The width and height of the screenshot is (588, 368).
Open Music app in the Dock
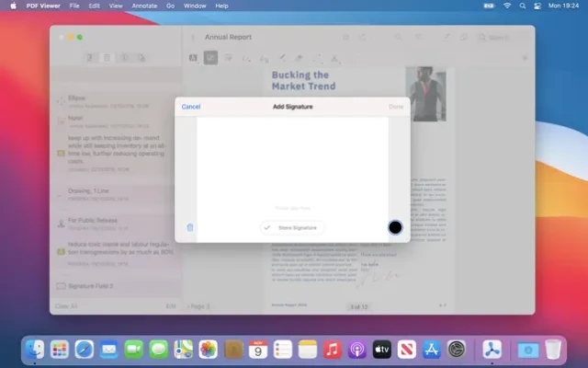click(333, 350)
